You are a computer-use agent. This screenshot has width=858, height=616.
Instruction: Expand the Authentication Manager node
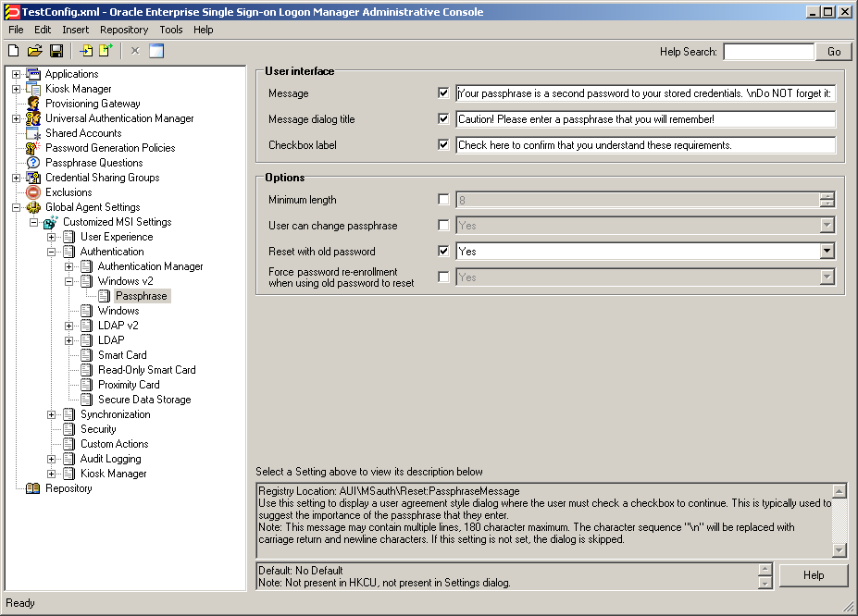click(x=68, y=266)
